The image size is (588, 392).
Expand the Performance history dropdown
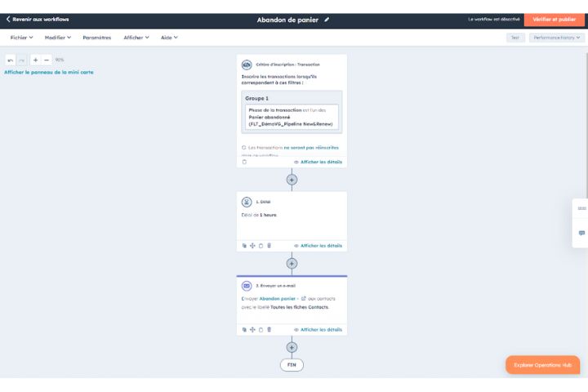(x=557, y=38)
